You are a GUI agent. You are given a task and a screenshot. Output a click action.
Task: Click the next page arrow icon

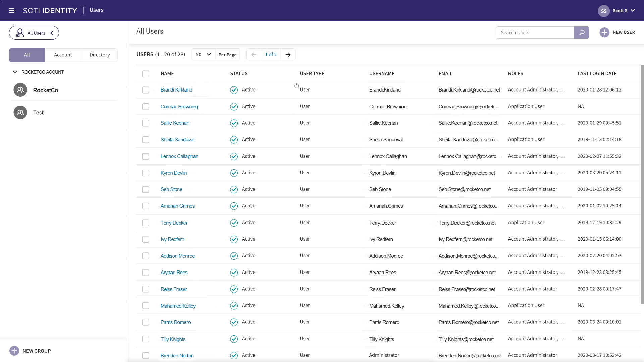point(288,54)
